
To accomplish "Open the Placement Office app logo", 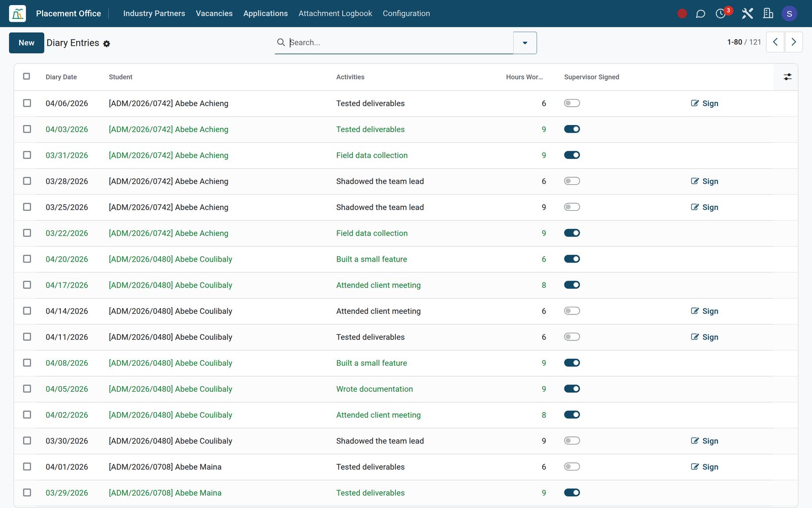I will pos(18,14).
